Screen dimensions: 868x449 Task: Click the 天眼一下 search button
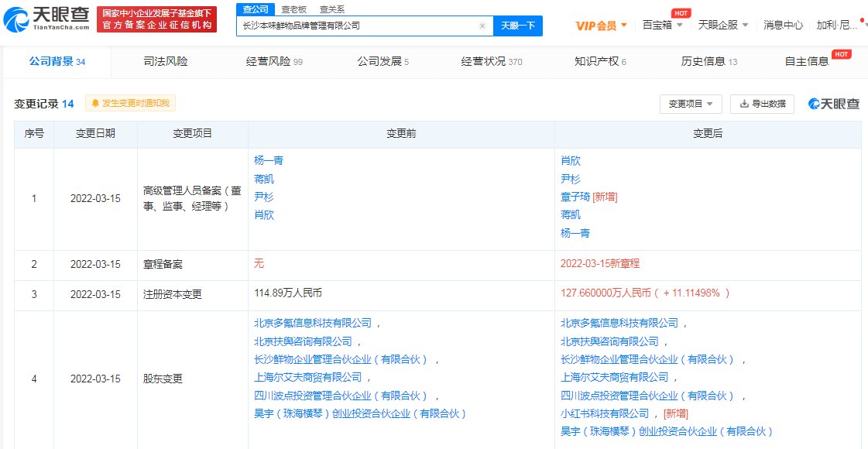[517, 26]
